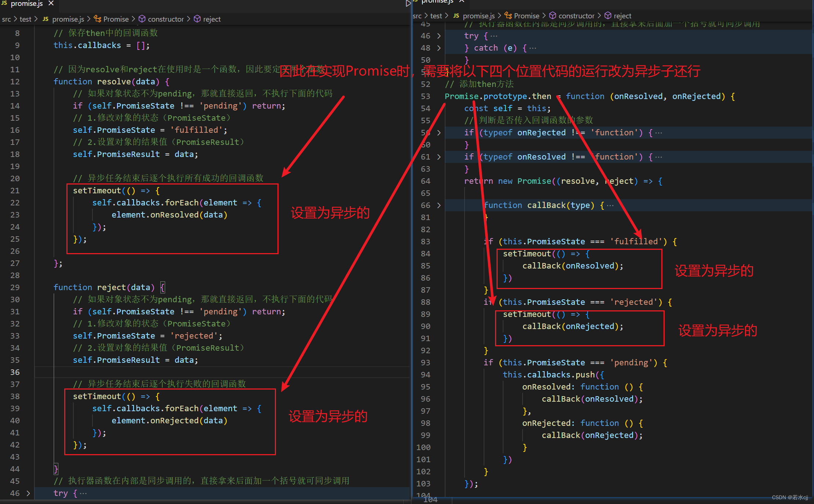
Task: Expand folded try block at line 46 left
Action: (28, 493)
